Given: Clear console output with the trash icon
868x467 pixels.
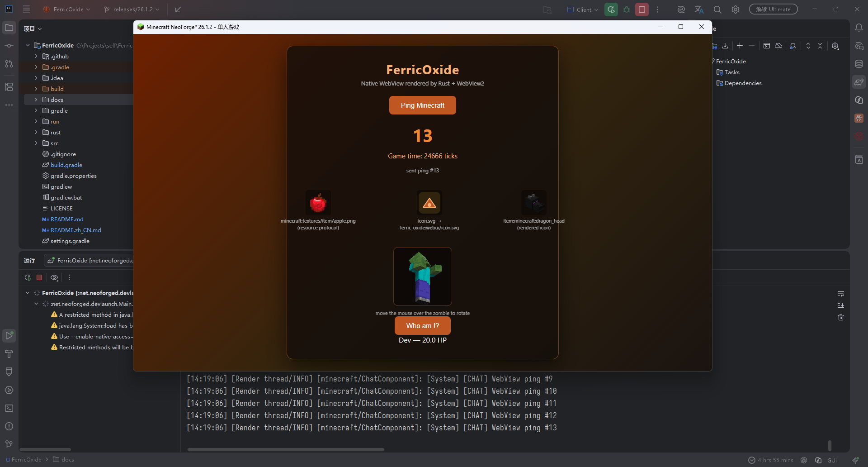Looking at the screenshot, I should [841, 317].
